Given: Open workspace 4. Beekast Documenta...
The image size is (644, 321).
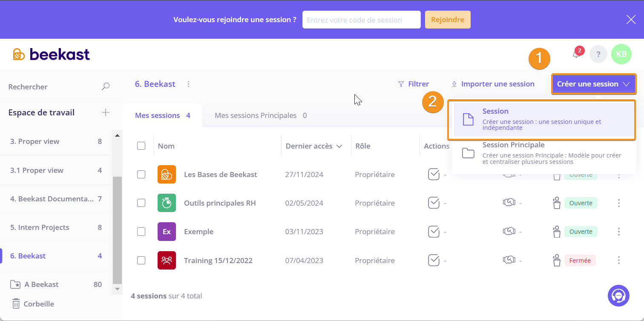Looking at the screenshot, I should (x=56, y=199).
